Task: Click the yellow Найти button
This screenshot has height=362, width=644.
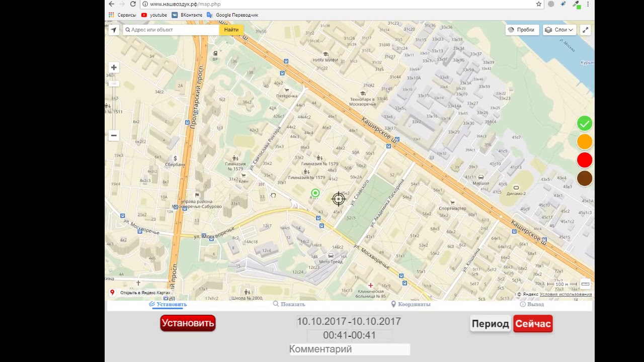Action: (x=231, y=30)
